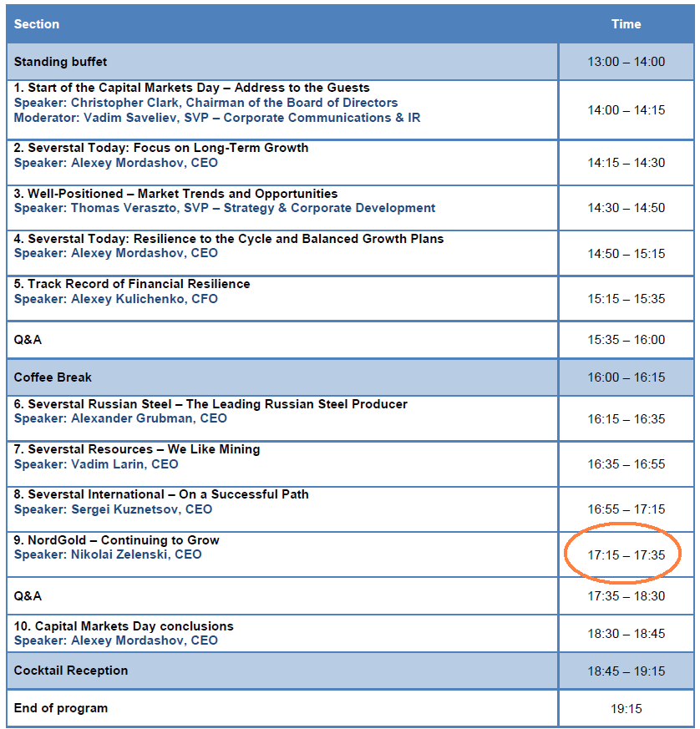Click speaker Alexey Kulichenko, CFO
The width and height of the screenshot is (700, 729).
tap(115, 299)
